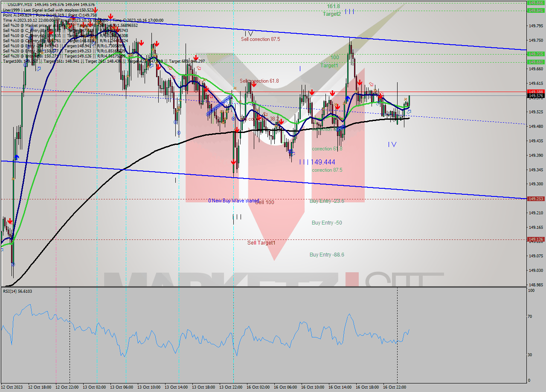Screen dimensions: 546x392
Task: Select the 'Sell correction 61.8' label
Action: point(259,81)
